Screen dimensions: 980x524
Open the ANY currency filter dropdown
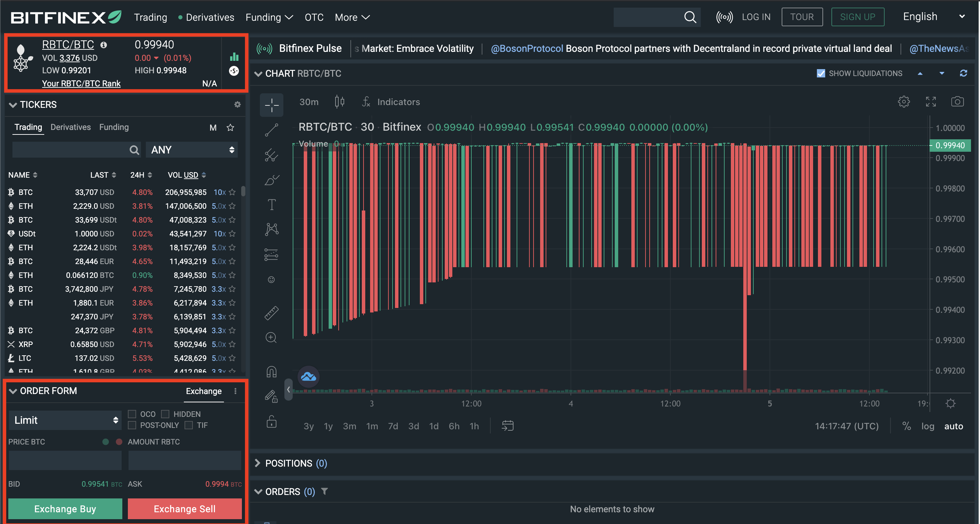coord(192,150)
